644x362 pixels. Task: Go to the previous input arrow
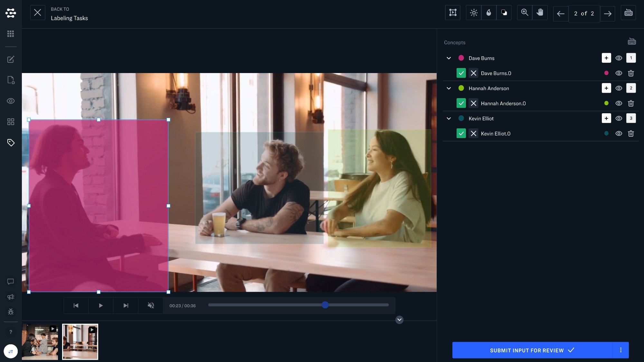(561, 14)
